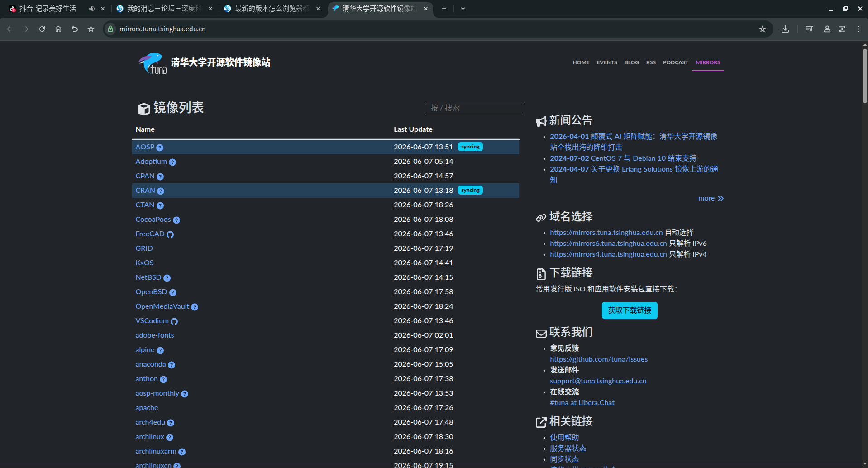This screenshot has width=868, height=468.
Task: Click the tuna logo in header
Action: tap(153, 63)
